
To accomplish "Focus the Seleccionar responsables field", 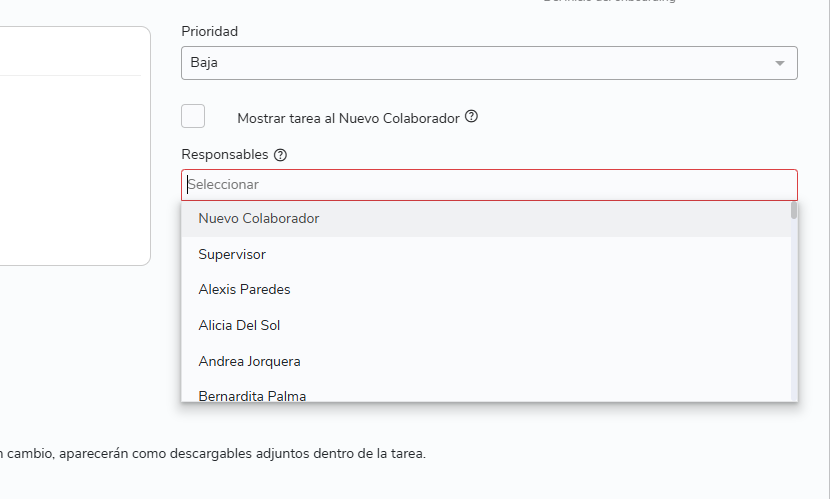I will coord(489,185).
